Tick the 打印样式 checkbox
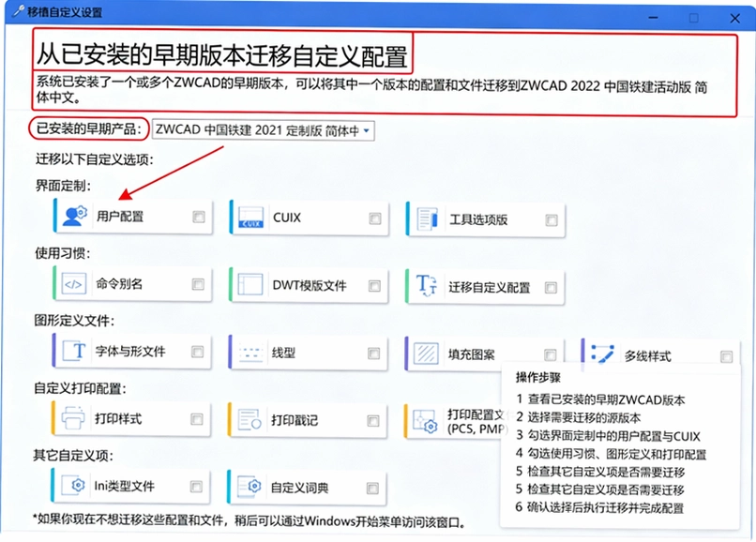The width and height of the screenshot is (756, 542). 197,419
